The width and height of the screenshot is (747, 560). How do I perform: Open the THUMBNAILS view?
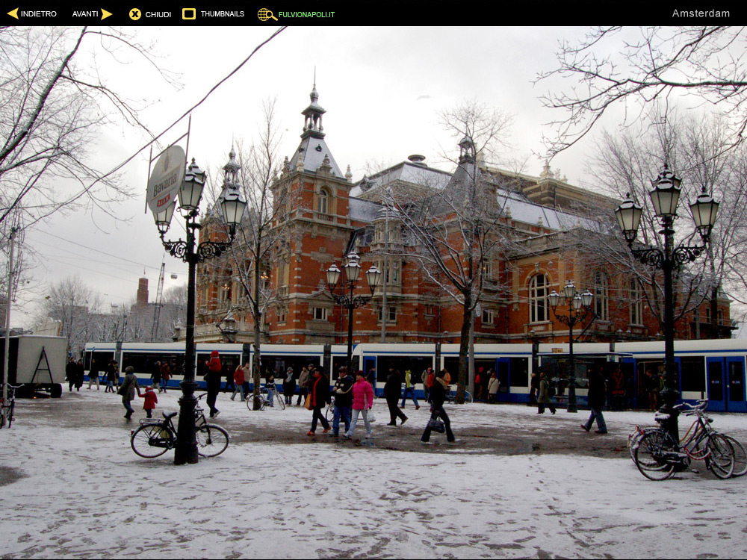click(x=223, y=13)
